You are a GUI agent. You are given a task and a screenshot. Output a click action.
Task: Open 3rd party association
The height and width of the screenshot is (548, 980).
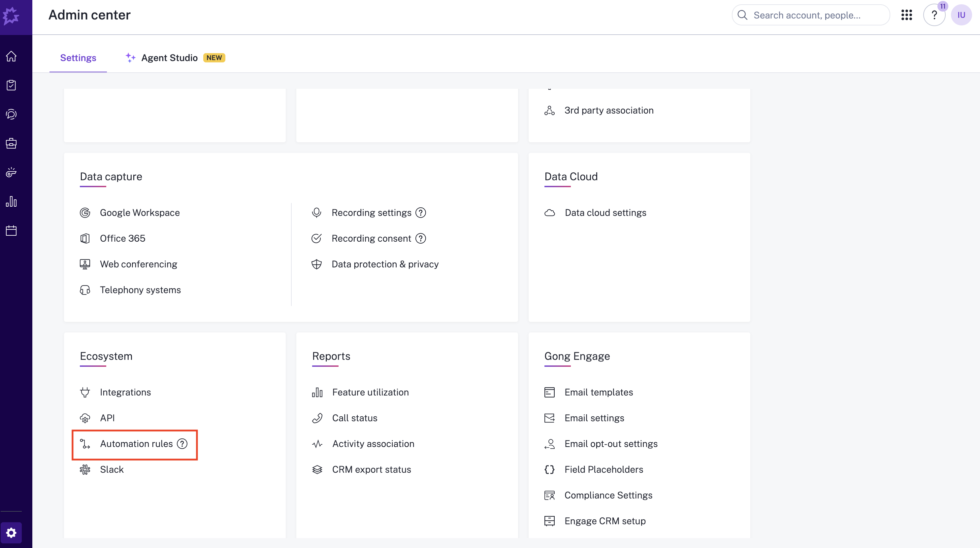click(x=609, y=110)
